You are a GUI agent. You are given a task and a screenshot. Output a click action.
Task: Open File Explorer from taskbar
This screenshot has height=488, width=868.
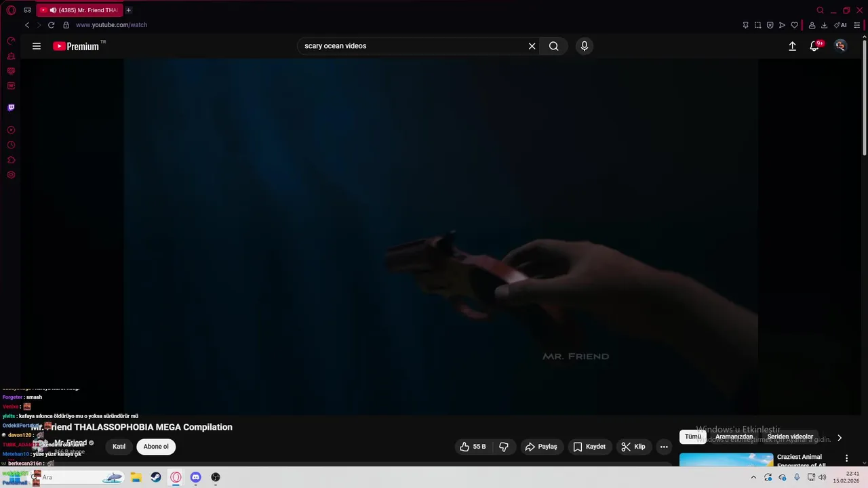[136, 477]
